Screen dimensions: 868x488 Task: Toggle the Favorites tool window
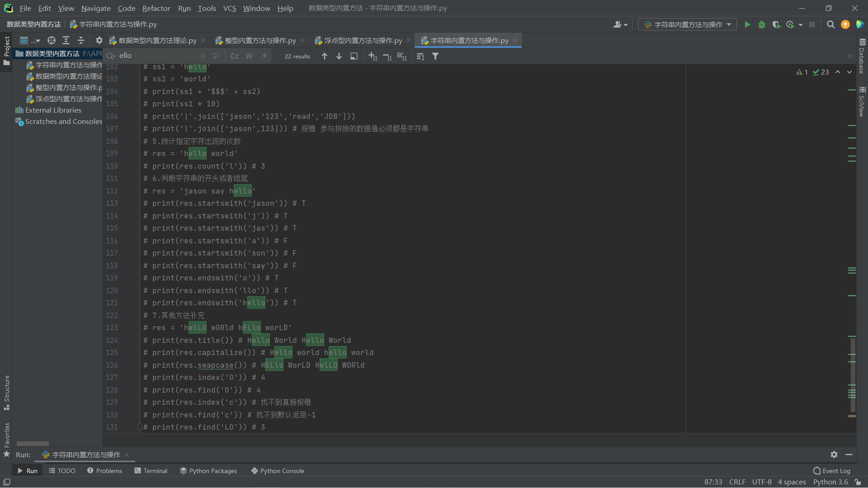(6, 440)
